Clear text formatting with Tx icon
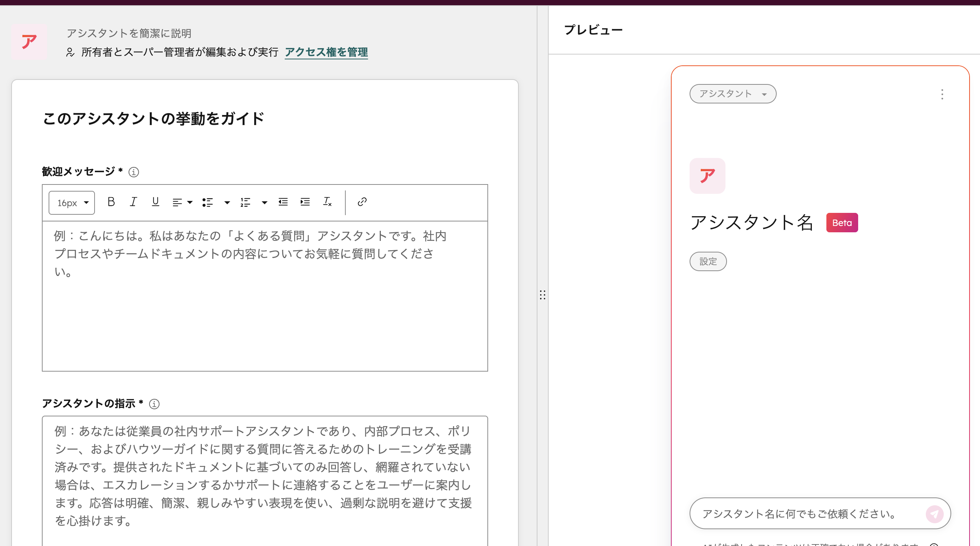This screenshot has width=980, height=546. [x=327, y=202]
